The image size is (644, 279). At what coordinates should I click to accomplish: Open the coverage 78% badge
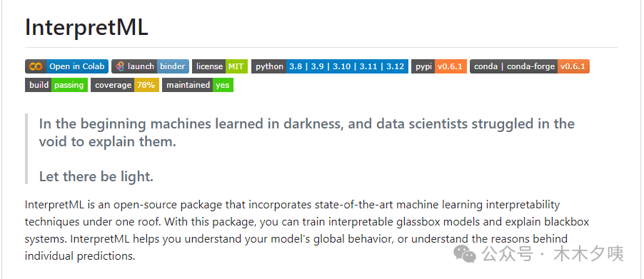[x=125, y=85]
